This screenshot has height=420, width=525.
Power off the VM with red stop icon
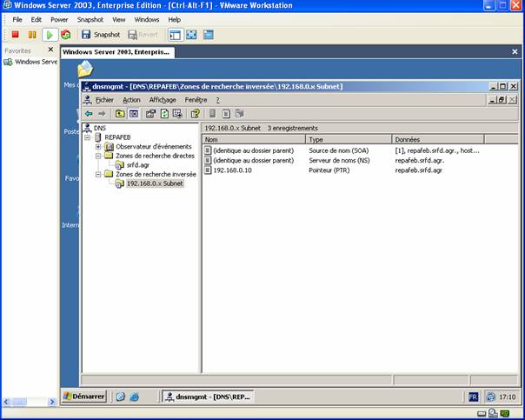point(15,35)
